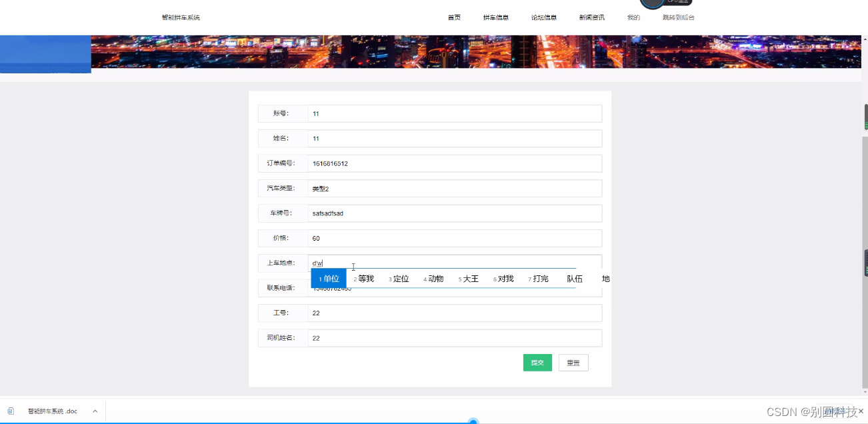The width and height of the screenshot is (868, 424).
Task: Click the 跳转到后台 navigation link
Action: click(x=679, y=17)
